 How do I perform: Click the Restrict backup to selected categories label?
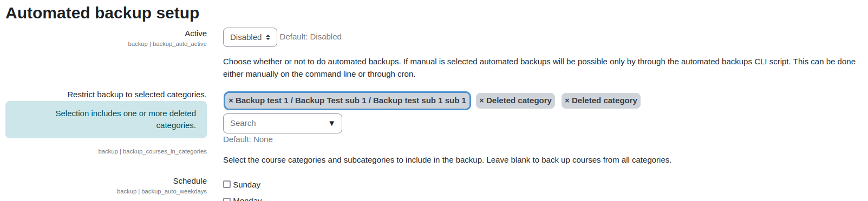(137, 95)
